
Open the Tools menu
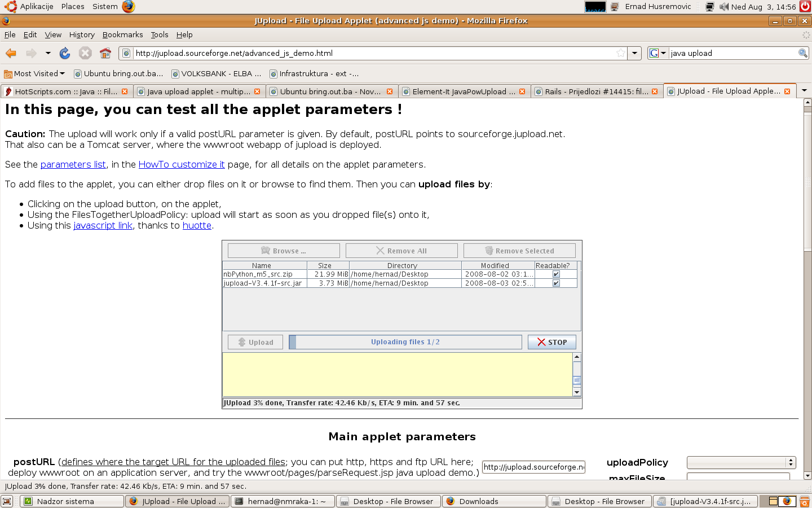click(x=160, y=34)
